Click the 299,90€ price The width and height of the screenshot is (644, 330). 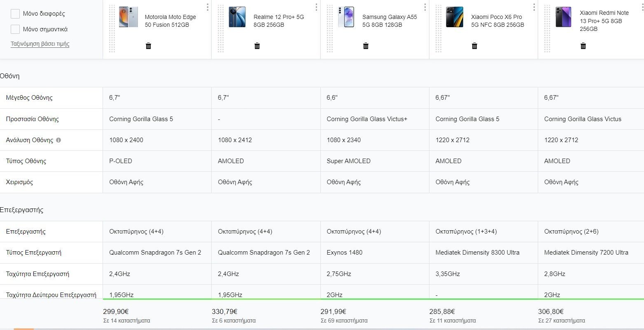(116, 312)
